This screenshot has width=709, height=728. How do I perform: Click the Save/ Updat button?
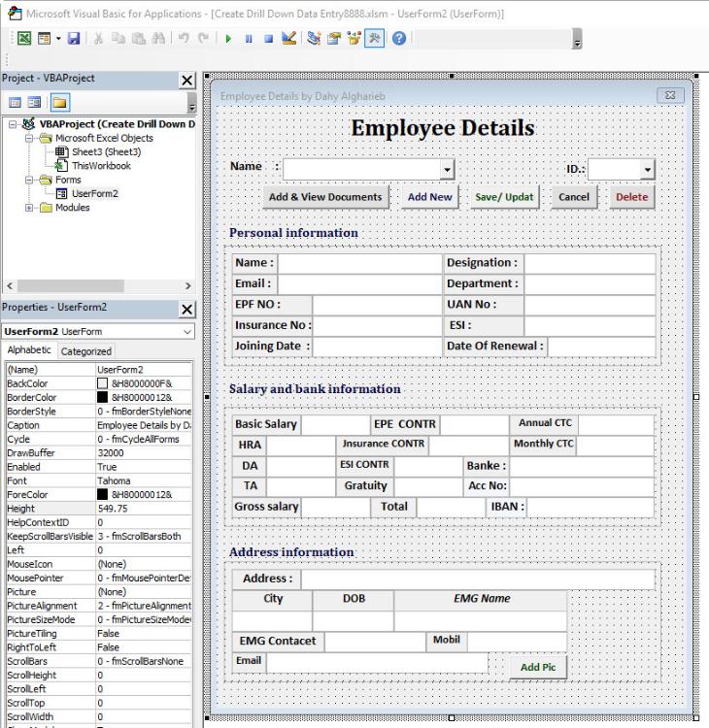pos(504,197)
